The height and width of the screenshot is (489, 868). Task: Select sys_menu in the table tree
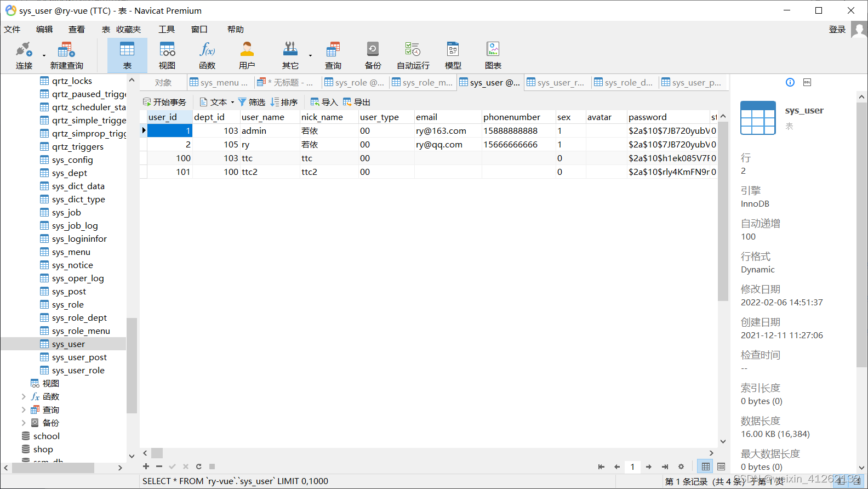pyautogui.click(x=71, y=252)
